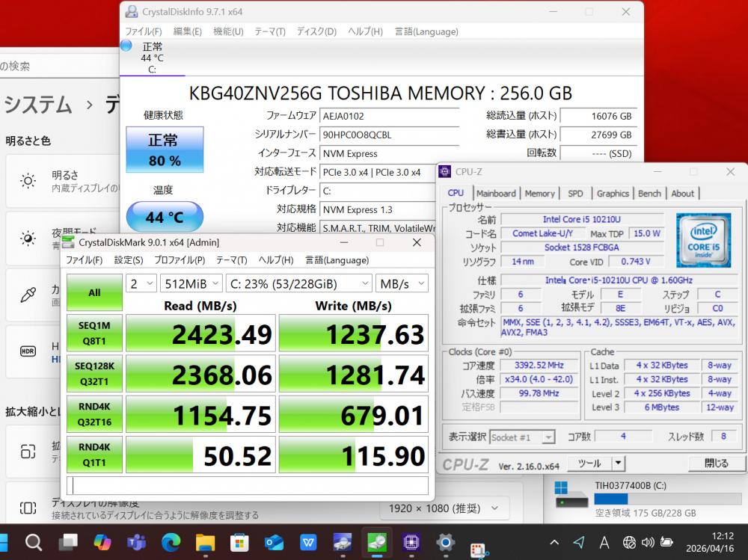Run SEQ128K Q32T1 test button
The height and width of the screenshot is (560, 748).
tap(94, 374)
